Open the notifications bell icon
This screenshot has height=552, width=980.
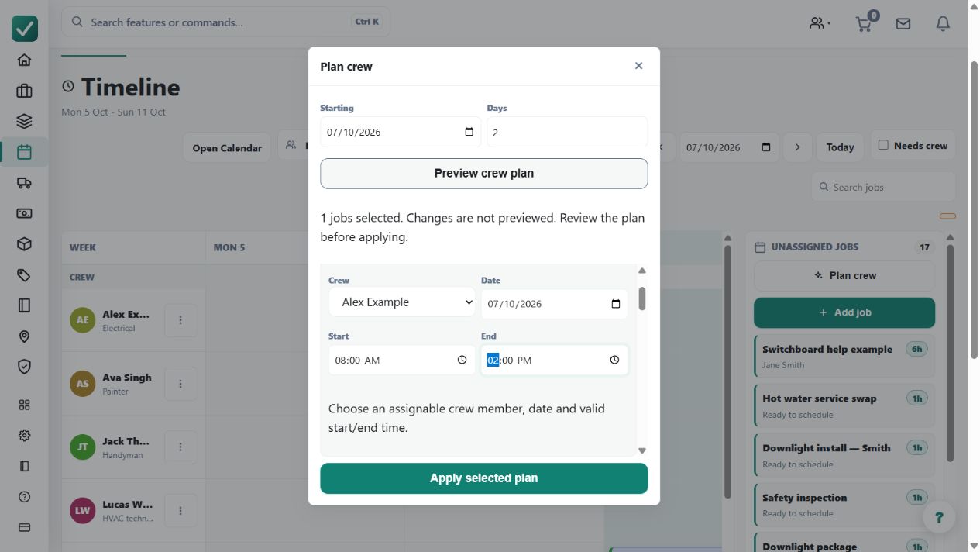point(943,23)
